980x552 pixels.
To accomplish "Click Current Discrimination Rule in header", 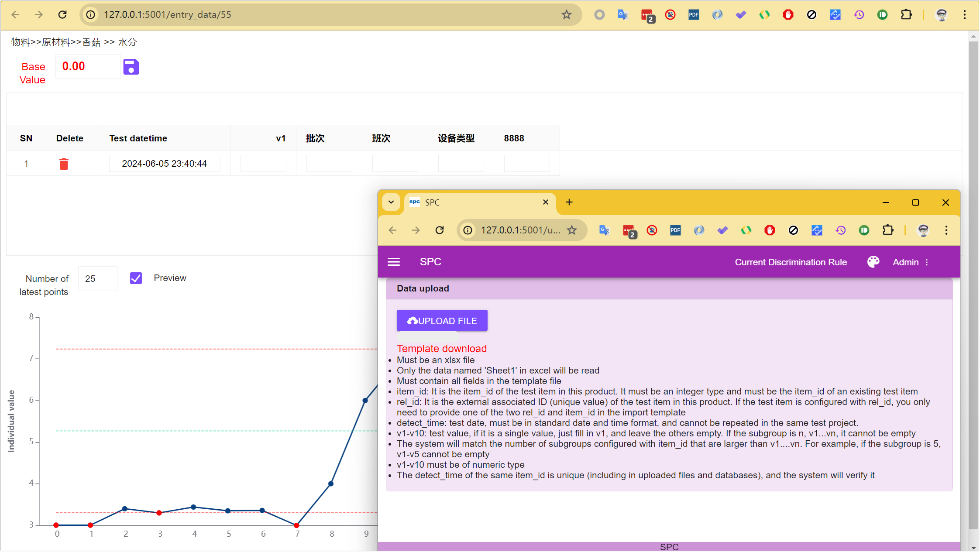I will coord(791,262).
